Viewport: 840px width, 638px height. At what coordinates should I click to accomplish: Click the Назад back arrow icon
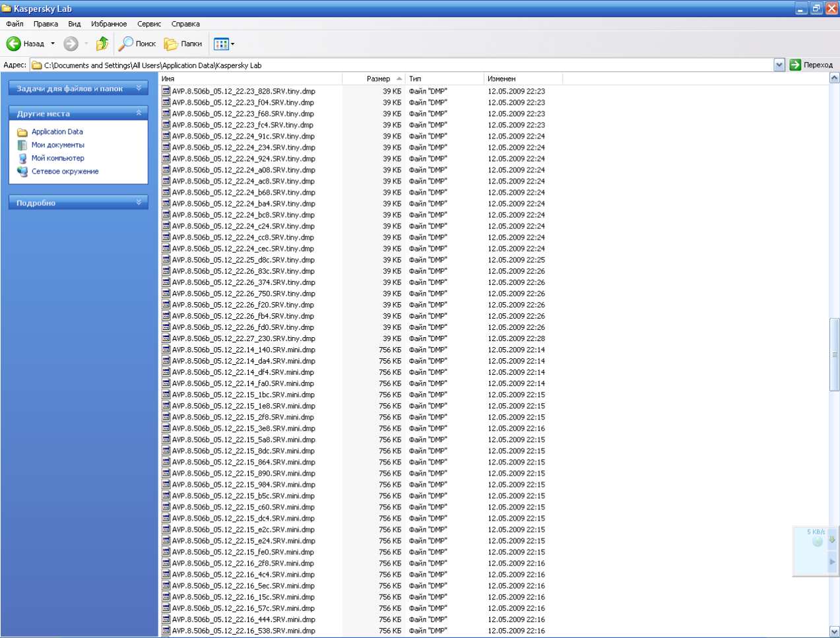[x=14, y=44]
